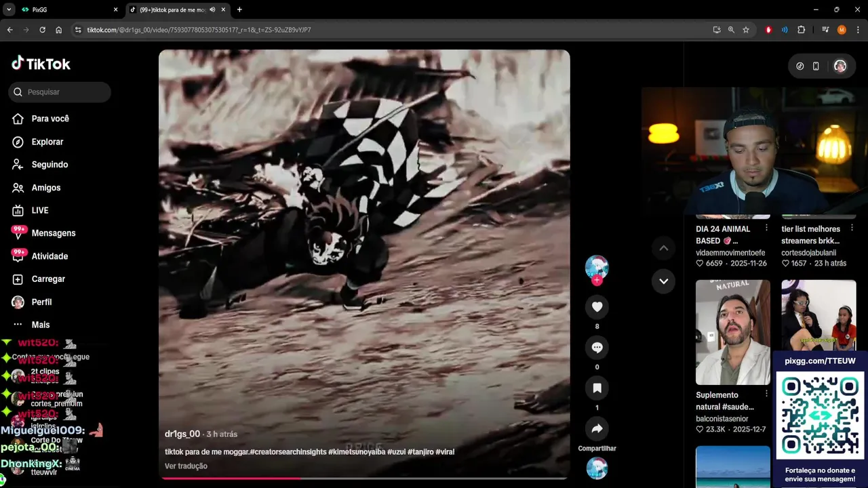Follow creator with red plus badge
Viewport: 868px width, 488px height.
click(x=597, y=281)
